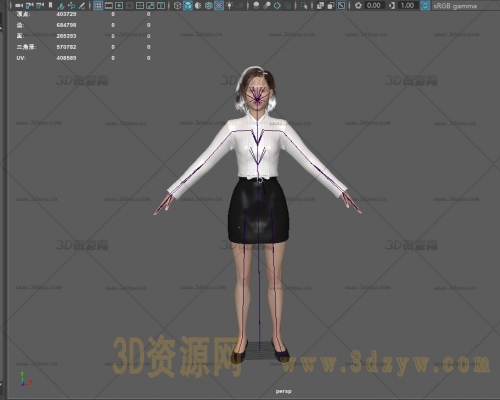Click the 面 face count value 285393
Viewport: 500px width, 400px height.
coord(66,36)
